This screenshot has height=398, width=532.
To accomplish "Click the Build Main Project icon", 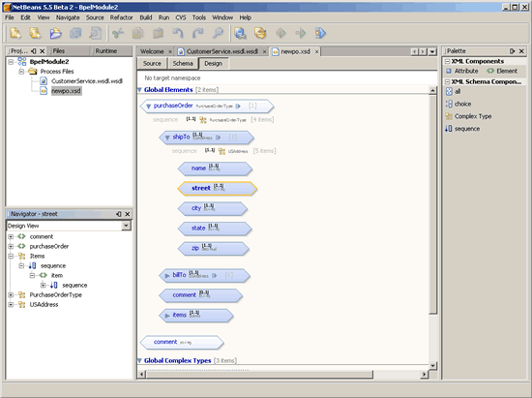I will 240,33.
